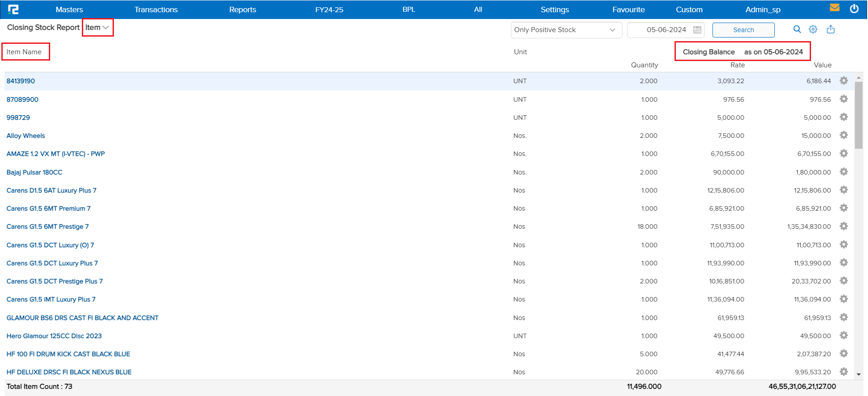Open the Masters menu
Image resolution: width=868 pixels, height=396 pixels.
(69, 9)
